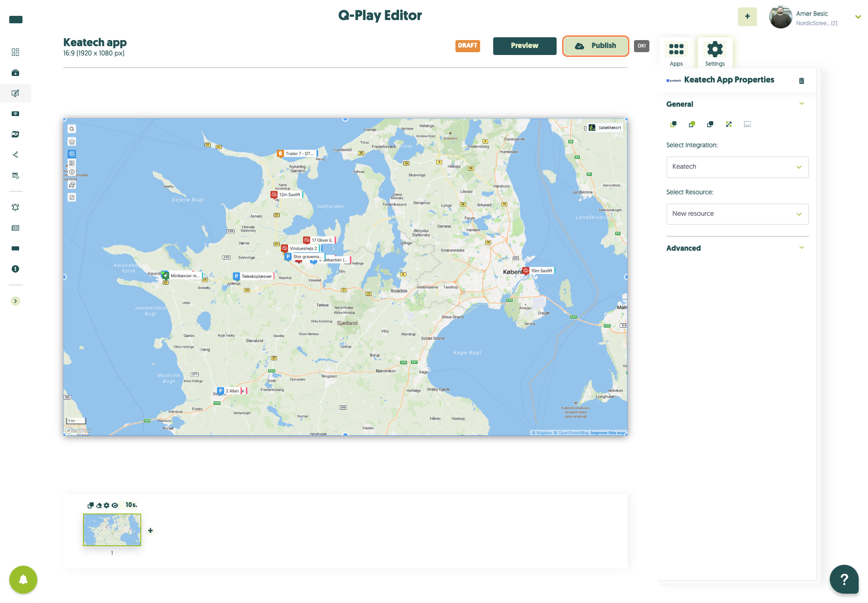Click the user profile avatar
Viewport: 868px width, 603px height.
(x=780, y=17)
